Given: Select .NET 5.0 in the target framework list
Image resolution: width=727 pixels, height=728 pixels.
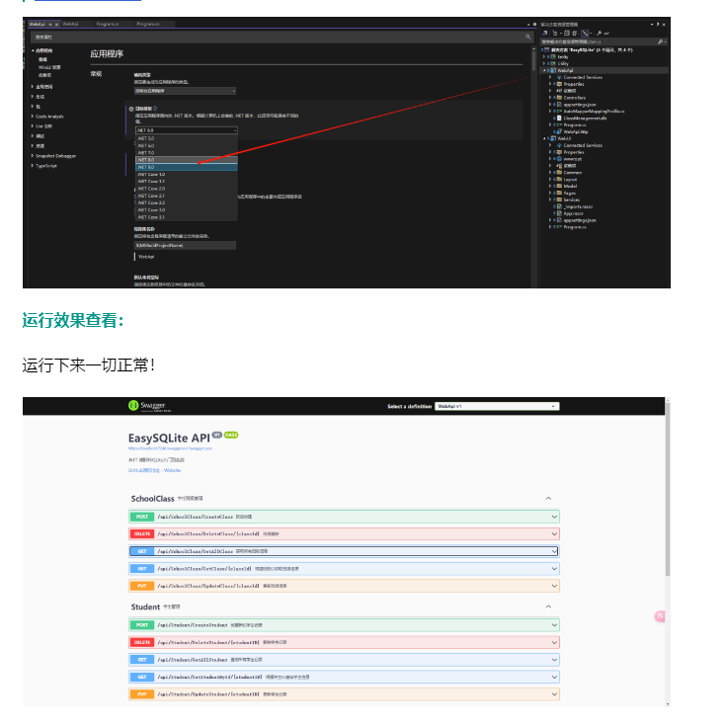Looking at the screenshot, I should click(x=187, y=138).
